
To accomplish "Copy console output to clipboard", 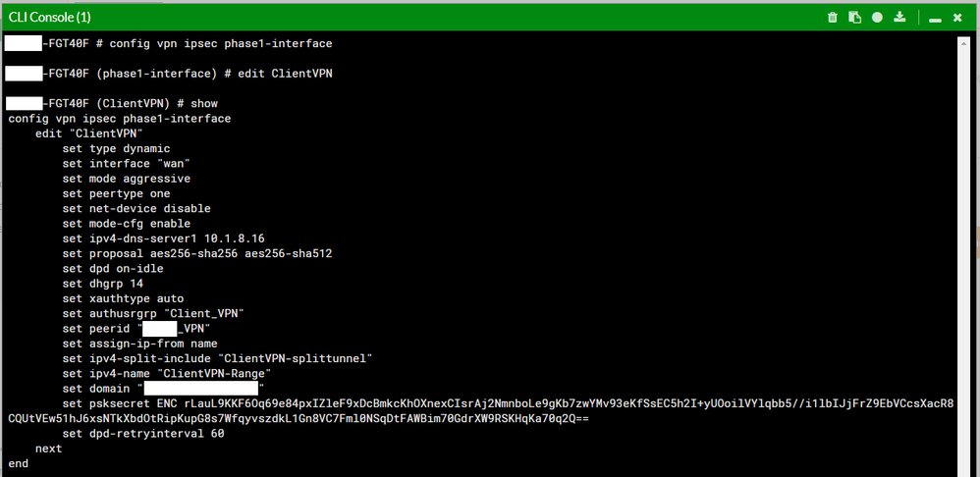I will point(854,17).
